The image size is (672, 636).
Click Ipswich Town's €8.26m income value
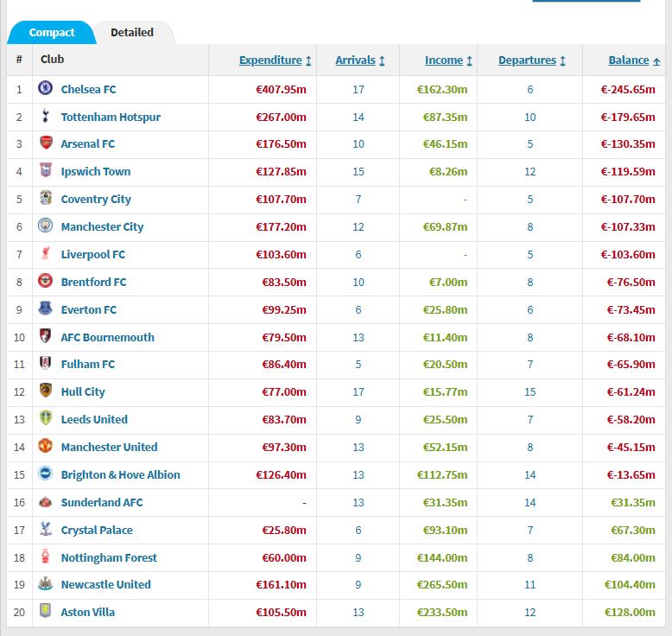pyautogui.click(x=448, y=172)
